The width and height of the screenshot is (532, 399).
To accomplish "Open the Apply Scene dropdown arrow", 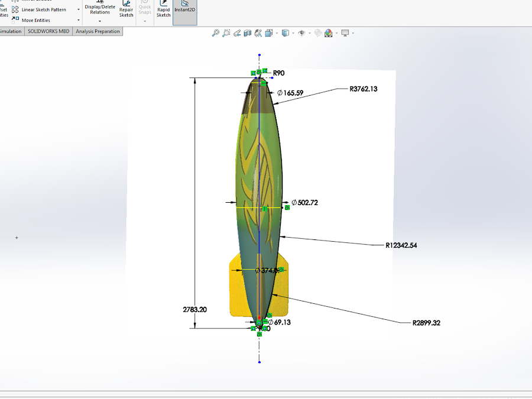I will [x=336, y=33].
